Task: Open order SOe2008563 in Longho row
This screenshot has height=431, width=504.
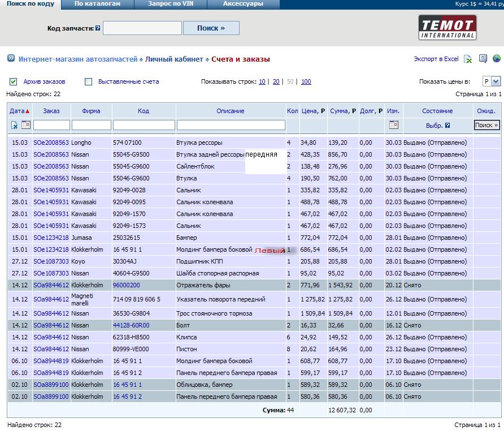Action: pyautogui.click(x=51, y=143)
